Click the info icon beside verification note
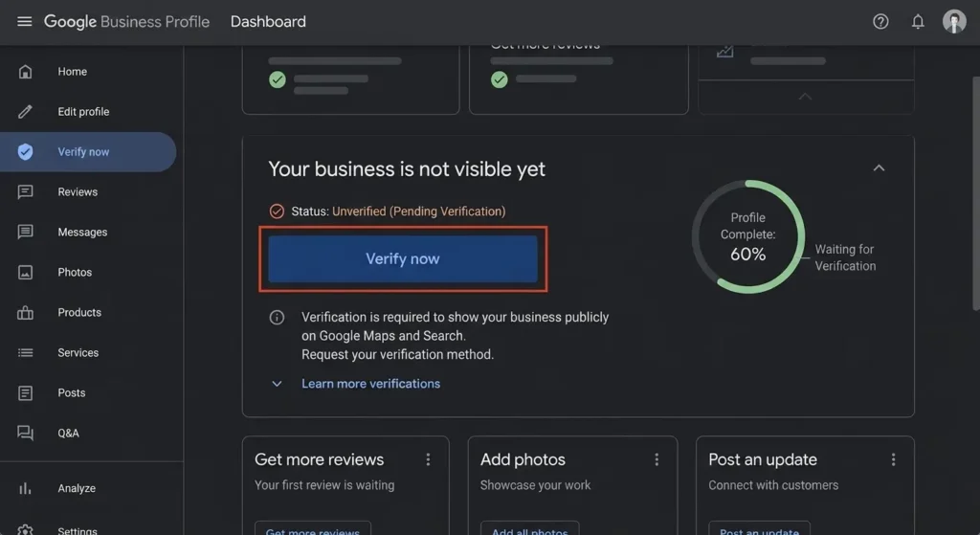This screenshot has width=980, height=535. pyautogui.click(x=277, y=318)
